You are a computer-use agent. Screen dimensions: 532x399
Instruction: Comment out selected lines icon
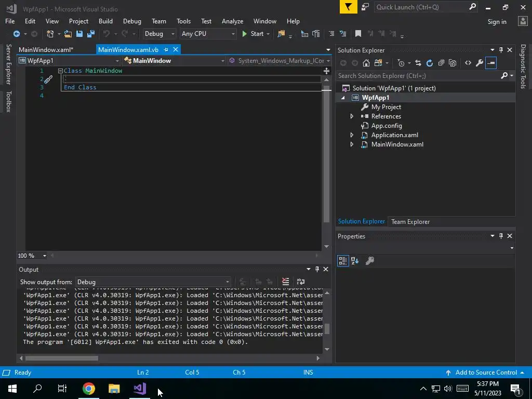[x=331, y=34]
